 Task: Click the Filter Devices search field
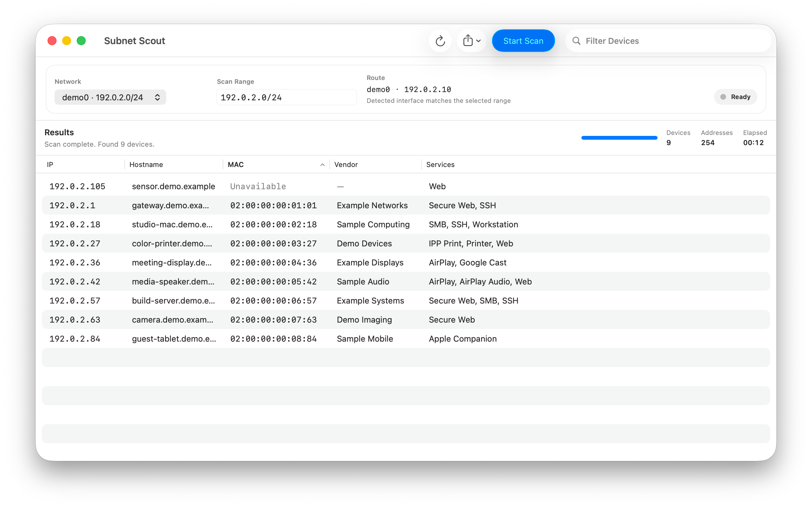point(668,41)
